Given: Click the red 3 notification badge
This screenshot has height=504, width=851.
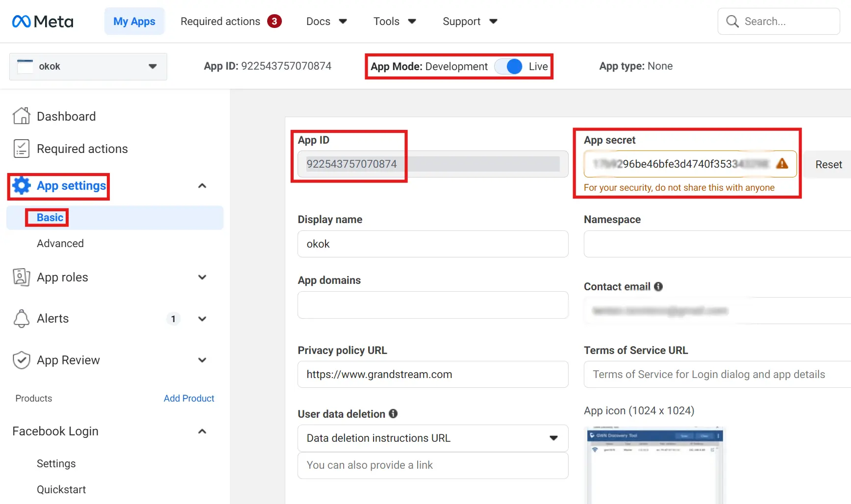Looking at the screenshot, I should [275, 21].
